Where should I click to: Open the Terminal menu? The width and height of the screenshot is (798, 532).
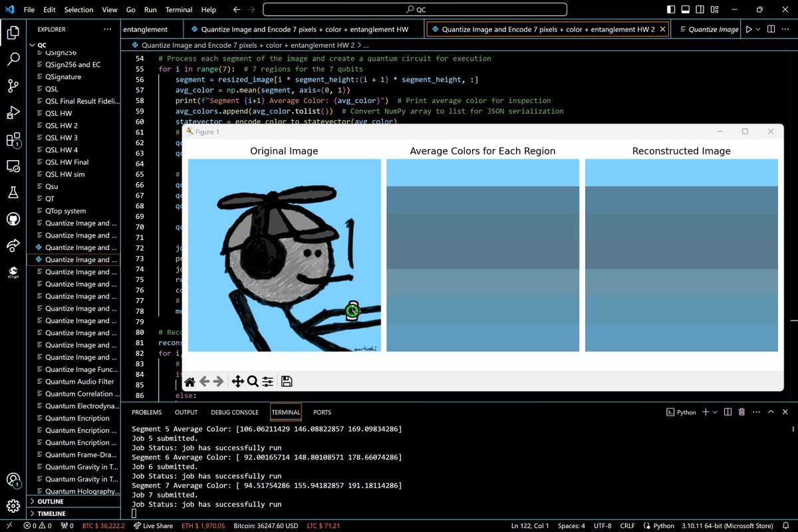click(179, 10)
